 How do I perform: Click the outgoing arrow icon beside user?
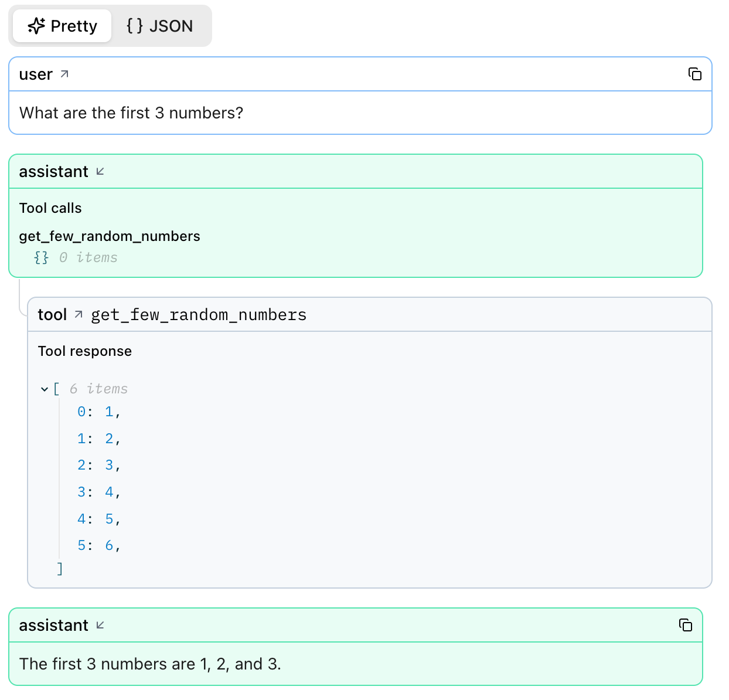64,74
